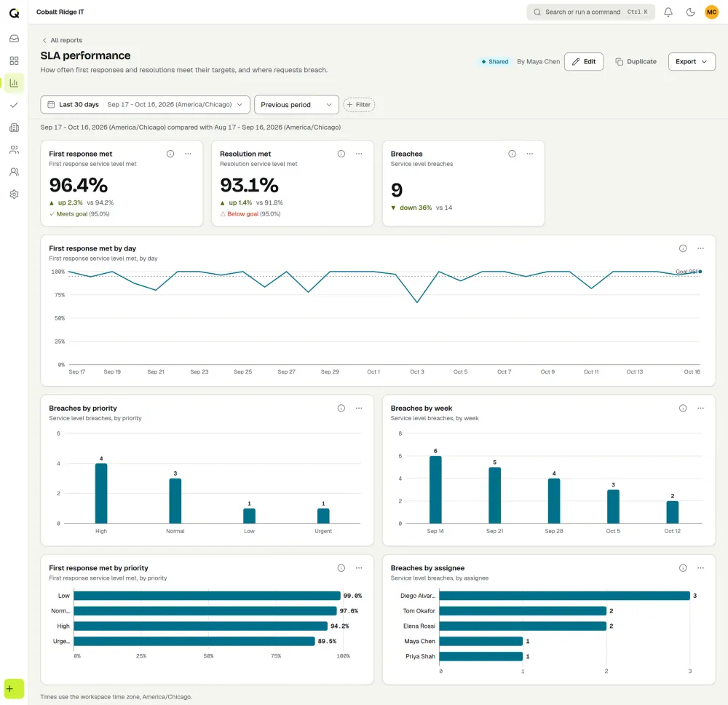This screenshot has width=728, height=705.
Task: Open the notifications bell
Action: tap(668, 12)
